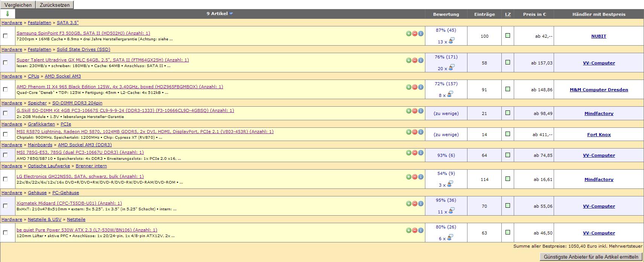Click the Händler mit Bestpreis column header
This screenshot has width=644, height=262.
pyautogui.click(x=599, y=14)
